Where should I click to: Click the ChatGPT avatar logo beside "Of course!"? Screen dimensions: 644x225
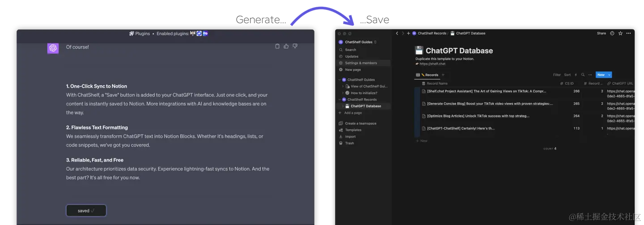(x=53, y=48)
